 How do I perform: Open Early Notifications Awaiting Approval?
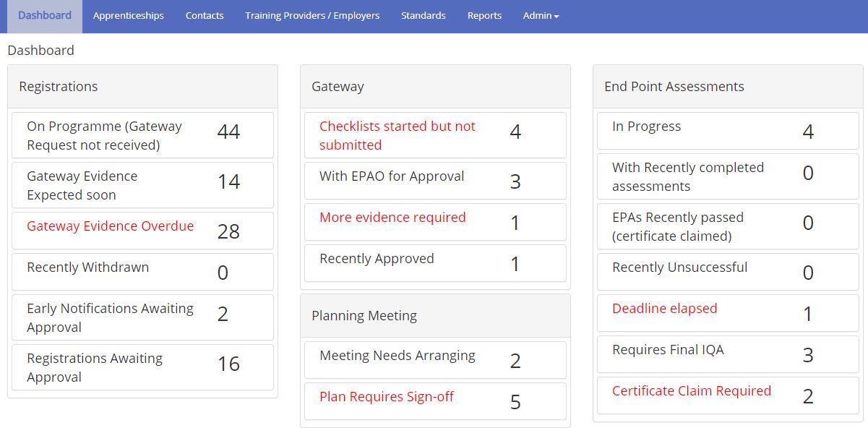[142, 317]
